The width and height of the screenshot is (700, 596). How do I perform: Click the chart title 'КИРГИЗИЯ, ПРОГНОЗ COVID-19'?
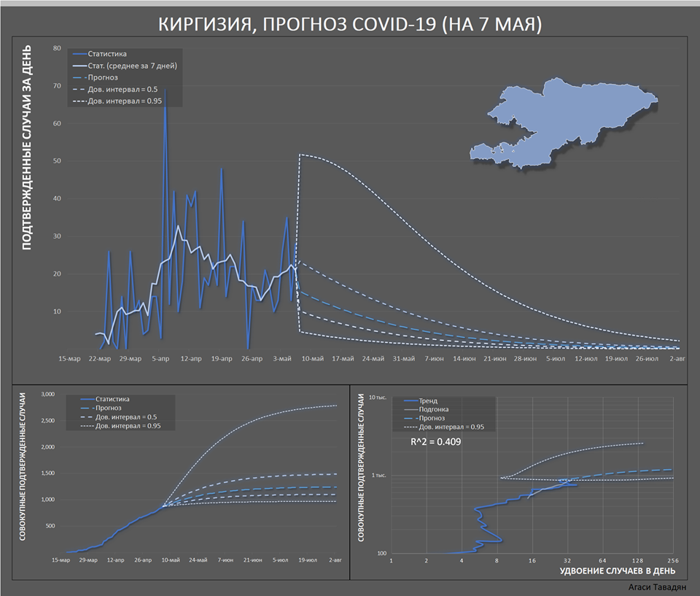point(350,25)
